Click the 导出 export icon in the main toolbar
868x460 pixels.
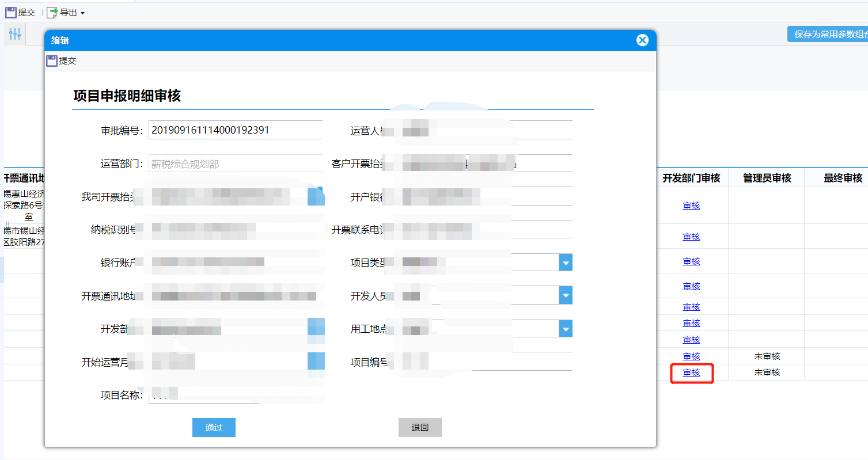(52, 12)
